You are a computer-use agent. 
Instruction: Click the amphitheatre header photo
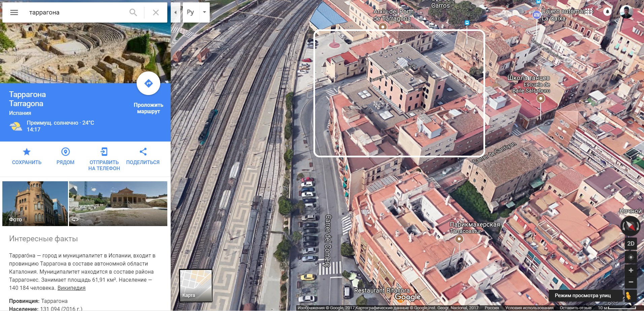pos(85,53)
